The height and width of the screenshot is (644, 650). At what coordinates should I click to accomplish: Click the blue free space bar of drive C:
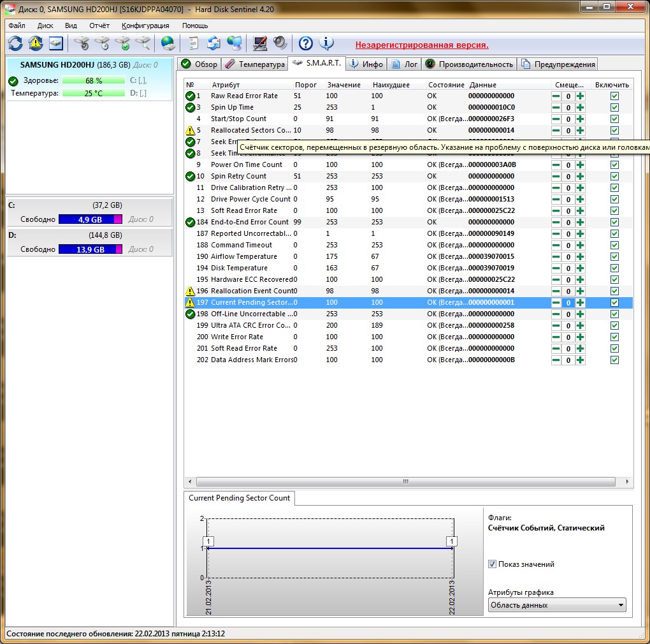86,219
